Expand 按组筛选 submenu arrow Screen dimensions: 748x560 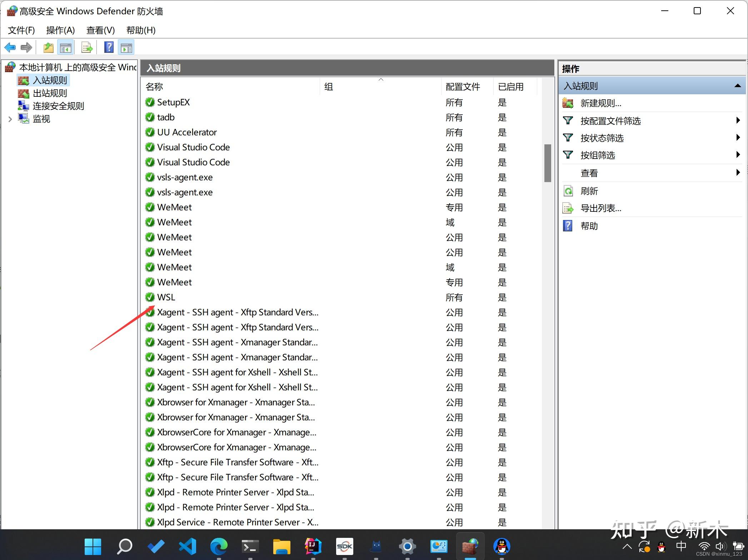[x=738, y=154]
